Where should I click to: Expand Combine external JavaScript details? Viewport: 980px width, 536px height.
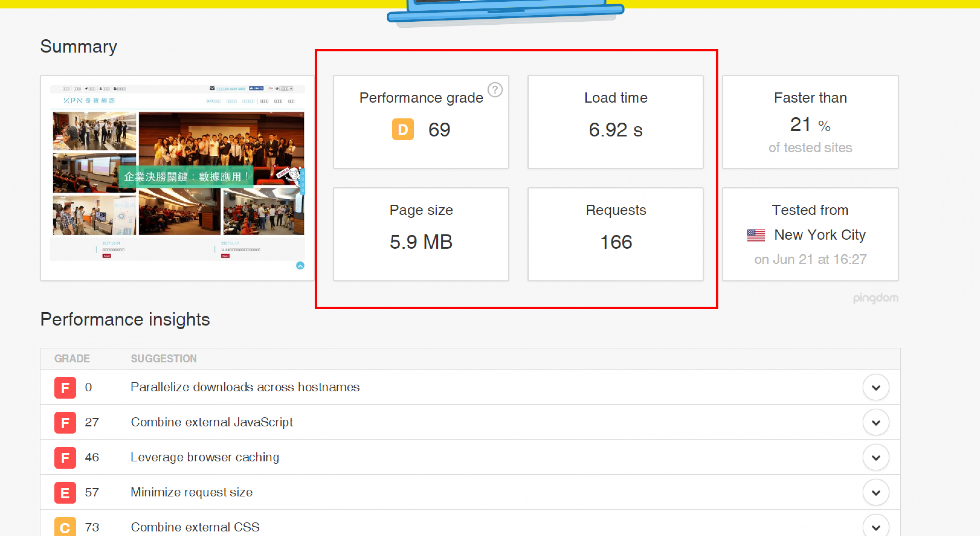(875, 422)
